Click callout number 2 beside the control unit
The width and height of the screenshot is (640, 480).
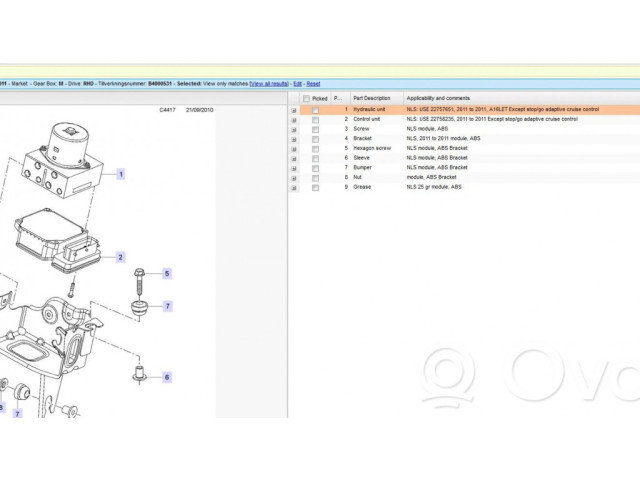(121, 257)
